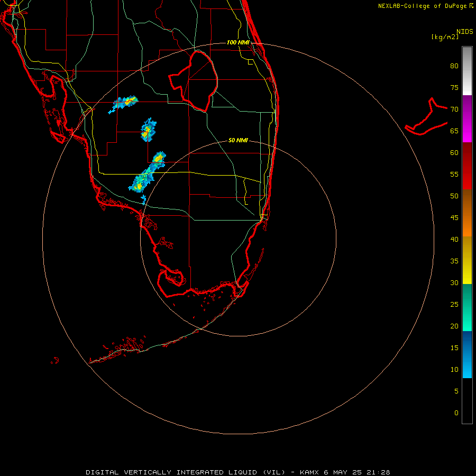Click the elongated southwest storm cell cluster
This screenshot has height=476, width=476.
pos(147,172)
